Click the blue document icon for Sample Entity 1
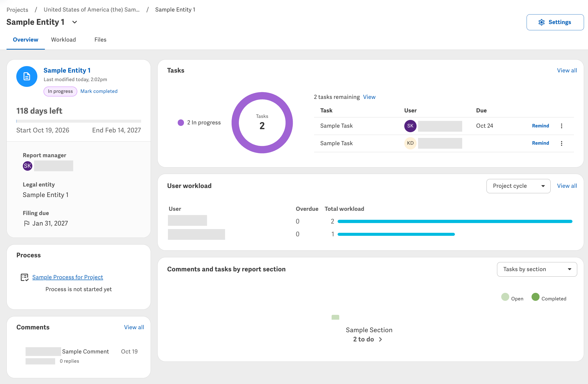Screen dimensions: 588x384 27,76
